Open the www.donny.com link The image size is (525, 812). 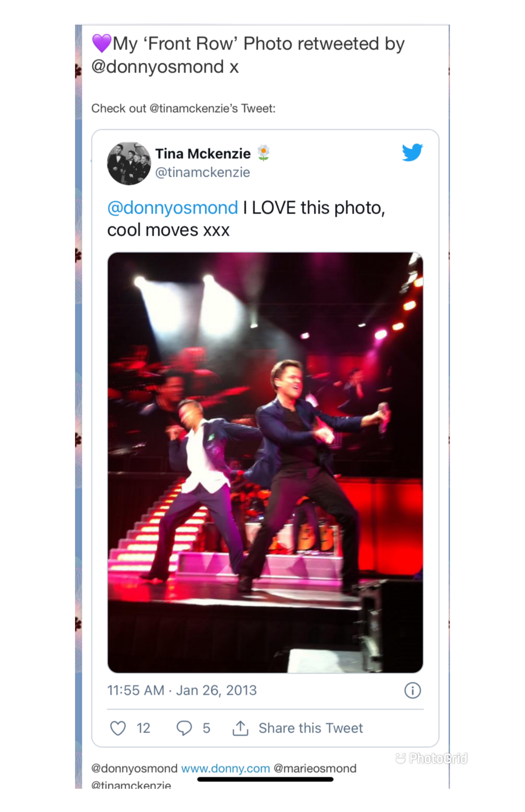[225, 768]
